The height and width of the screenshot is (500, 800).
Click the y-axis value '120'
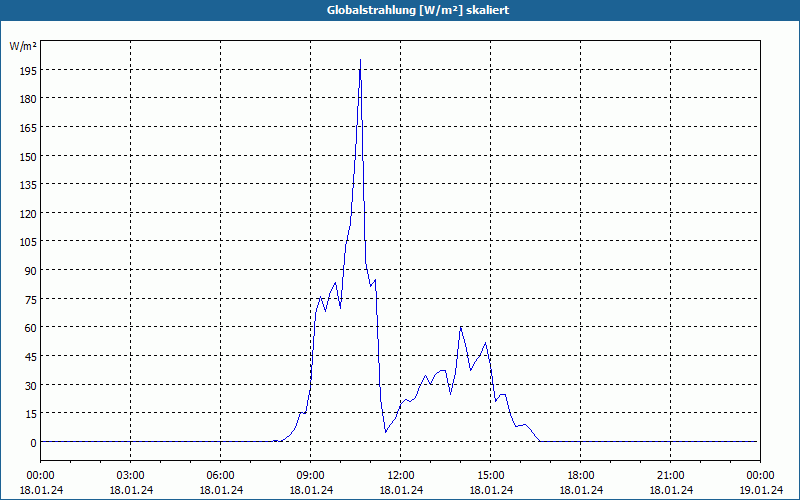pyautogui.click(x=29, y=214)
